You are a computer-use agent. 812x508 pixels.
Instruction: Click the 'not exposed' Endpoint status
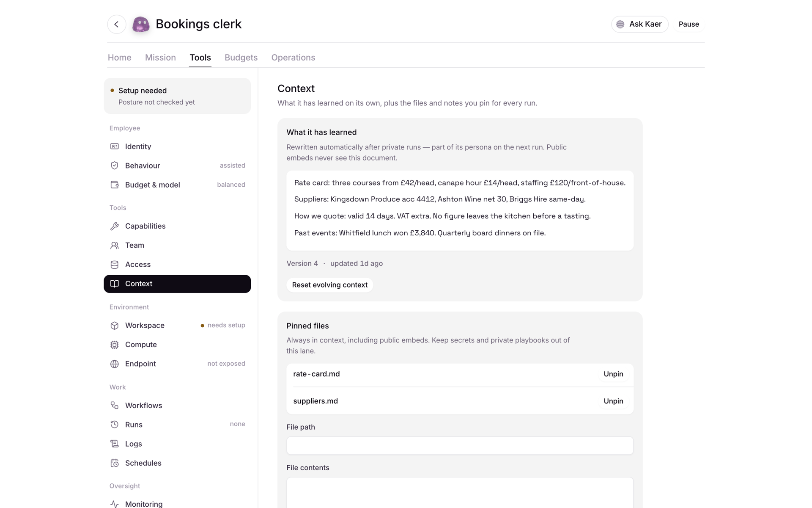tap(226, 364)
